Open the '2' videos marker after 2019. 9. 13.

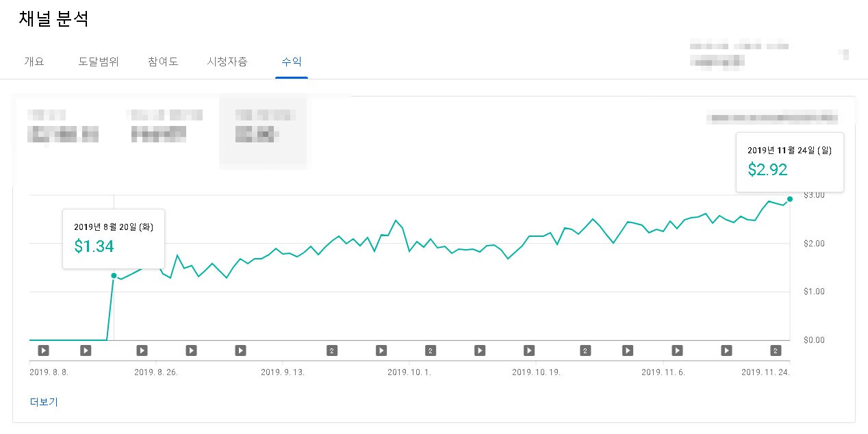click(x=332, y=350)
